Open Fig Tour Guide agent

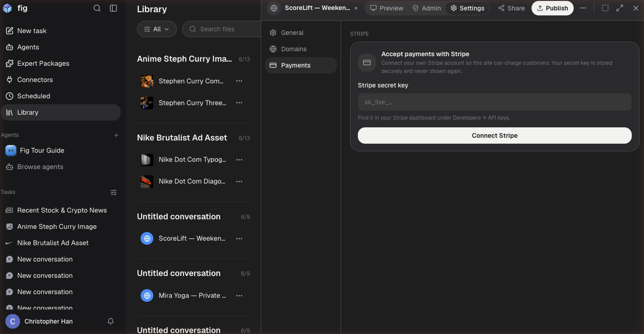61,150
